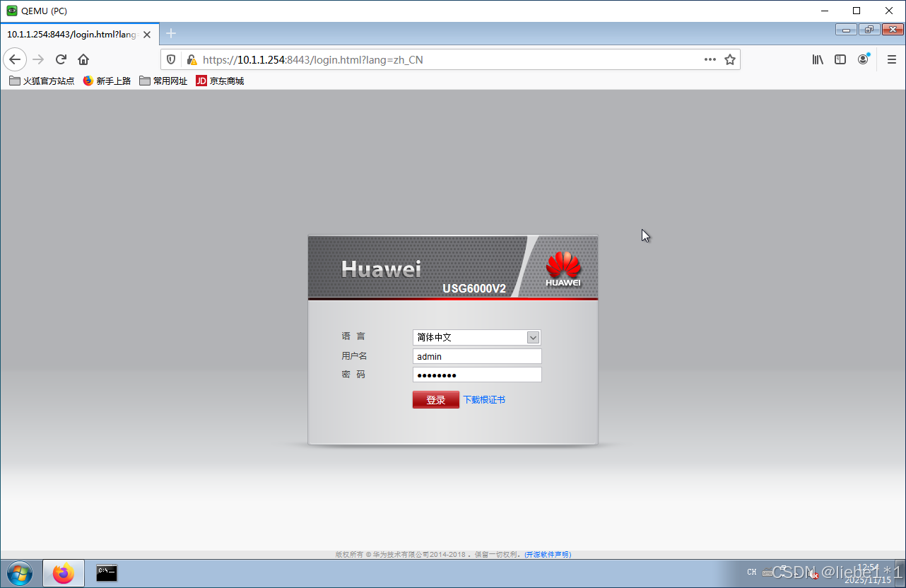Expand the 语言 language dropdown
This screenshot has height=588, width=906.
477,338
